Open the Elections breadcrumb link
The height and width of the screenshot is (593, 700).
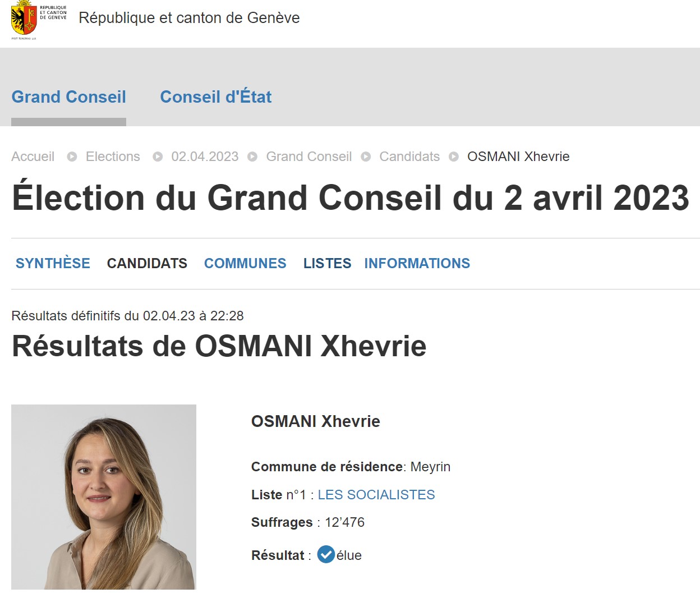[x=113, y=157]
